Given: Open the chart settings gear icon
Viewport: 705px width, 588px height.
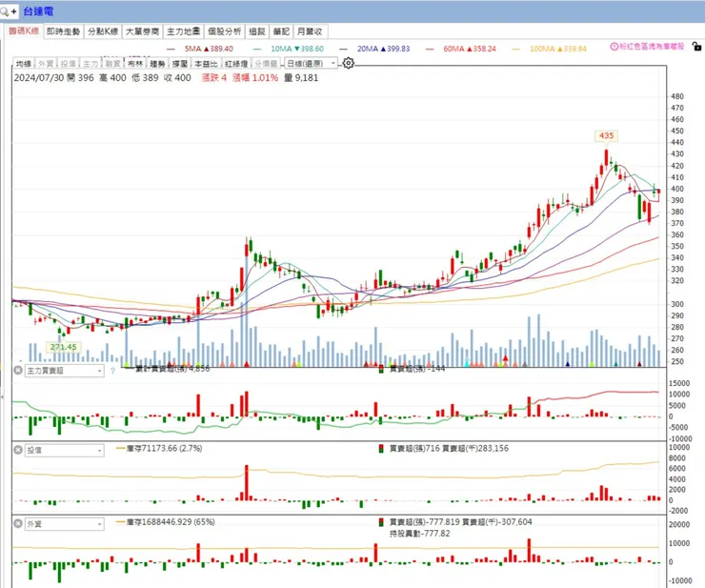Looking at the screenshot, I should point(348,63).
